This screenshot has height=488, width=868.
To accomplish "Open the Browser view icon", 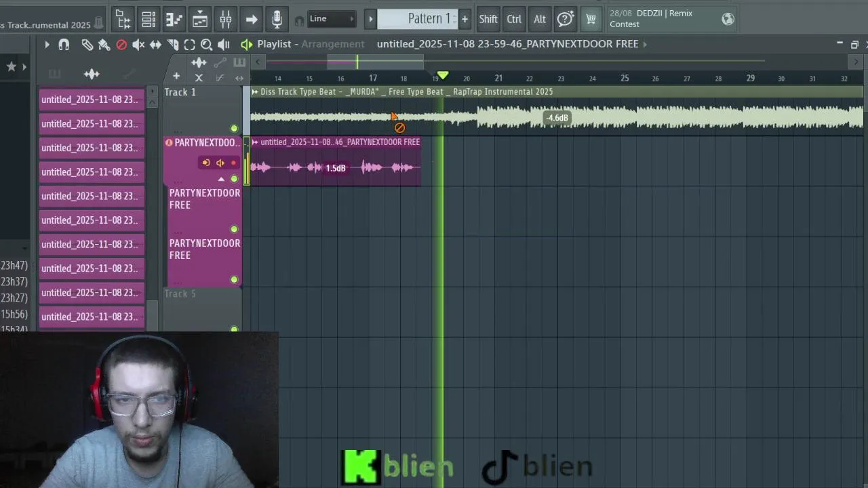I will tap(123, 19).
